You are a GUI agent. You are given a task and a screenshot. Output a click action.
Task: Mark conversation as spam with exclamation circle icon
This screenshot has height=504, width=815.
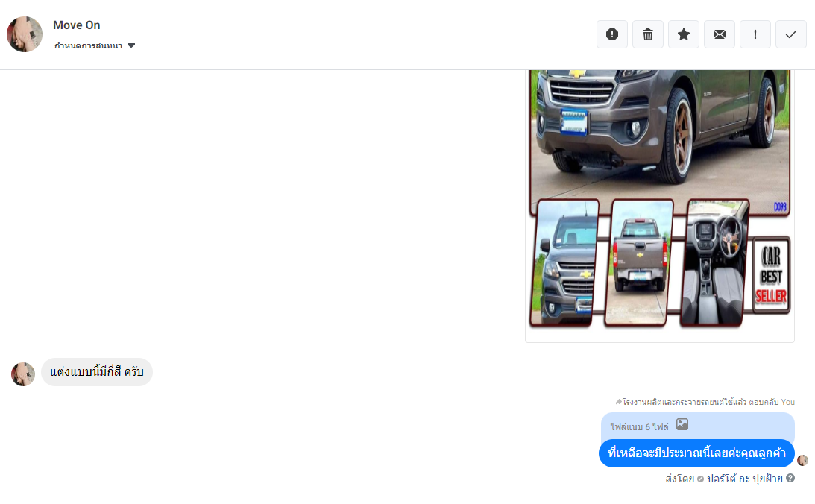coord(611,34)
